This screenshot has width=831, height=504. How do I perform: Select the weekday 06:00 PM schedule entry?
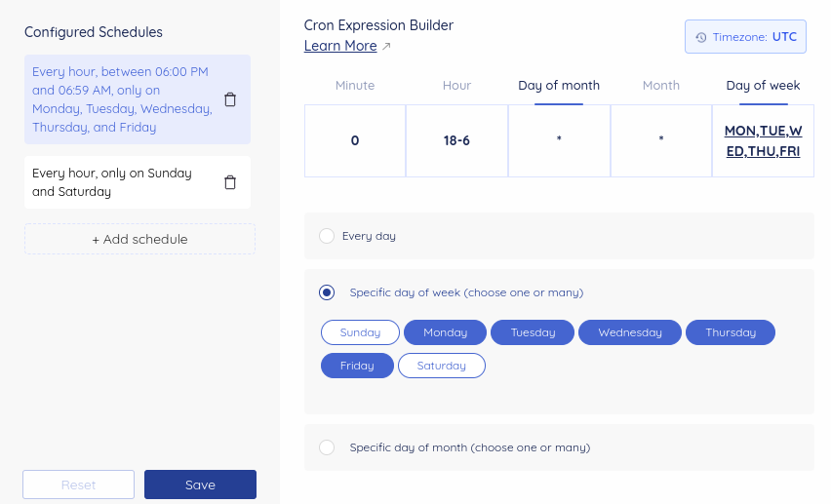(x=138, y=99)
